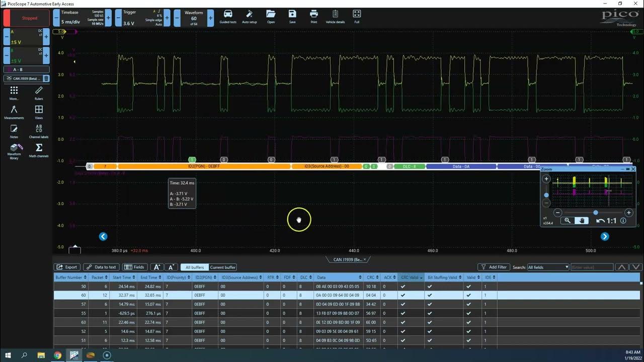This screenshot has height=362, width=644.
Task: Delete the CAN J1939 decoder with trash icon
Action: point(46,78)
